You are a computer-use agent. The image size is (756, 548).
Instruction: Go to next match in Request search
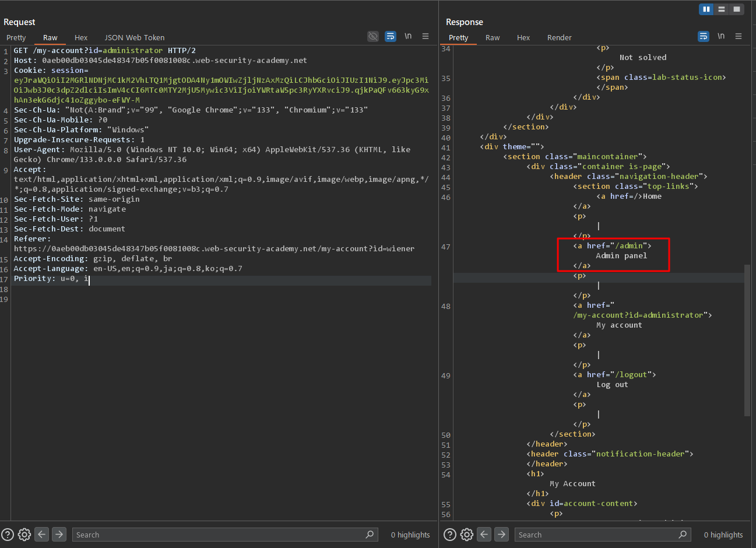coord(59,535)
